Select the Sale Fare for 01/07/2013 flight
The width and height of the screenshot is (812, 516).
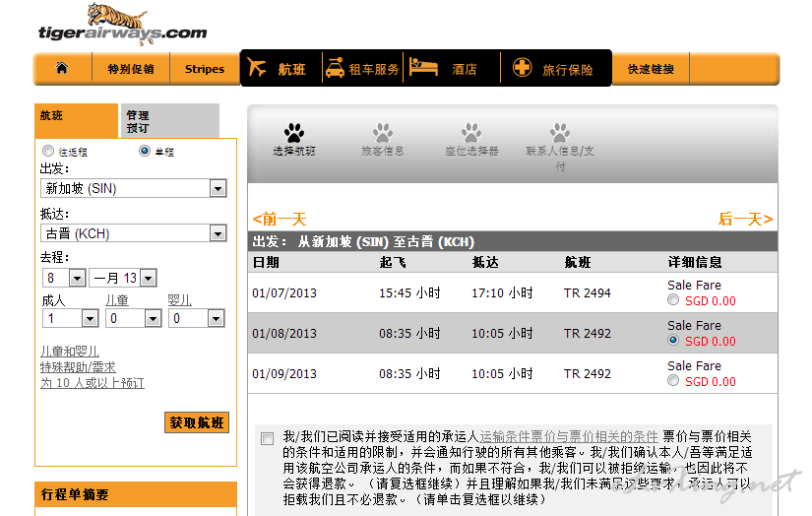click(x=673, y=300)
